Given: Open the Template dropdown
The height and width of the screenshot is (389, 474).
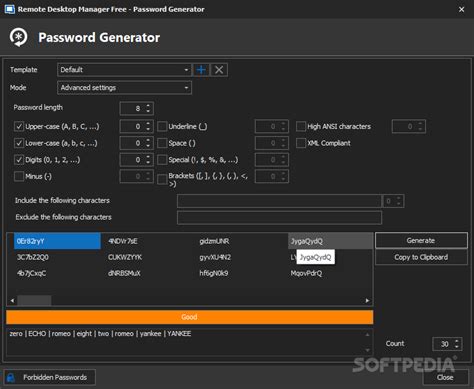Looking at the screenshot, I should click(x=186, y=70).
